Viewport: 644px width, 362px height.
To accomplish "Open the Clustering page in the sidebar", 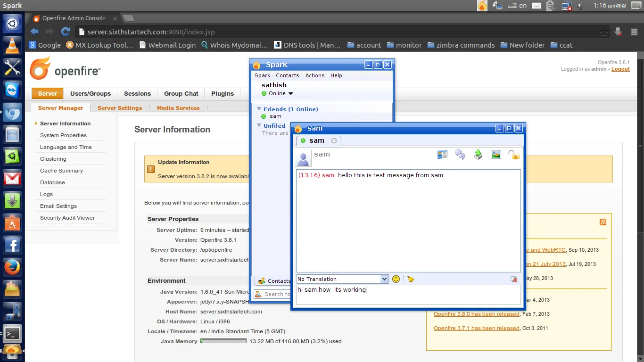I will tap(53, 159).
